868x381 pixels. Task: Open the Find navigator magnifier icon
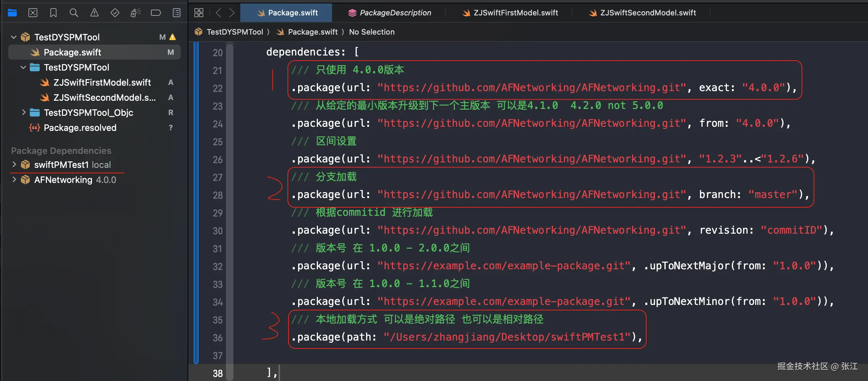pyautogui.click(x=74, y=13)
